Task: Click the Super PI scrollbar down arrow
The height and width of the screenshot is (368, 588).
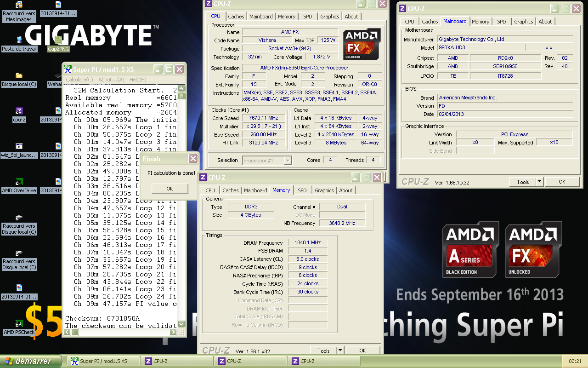Action: point(181,324)
